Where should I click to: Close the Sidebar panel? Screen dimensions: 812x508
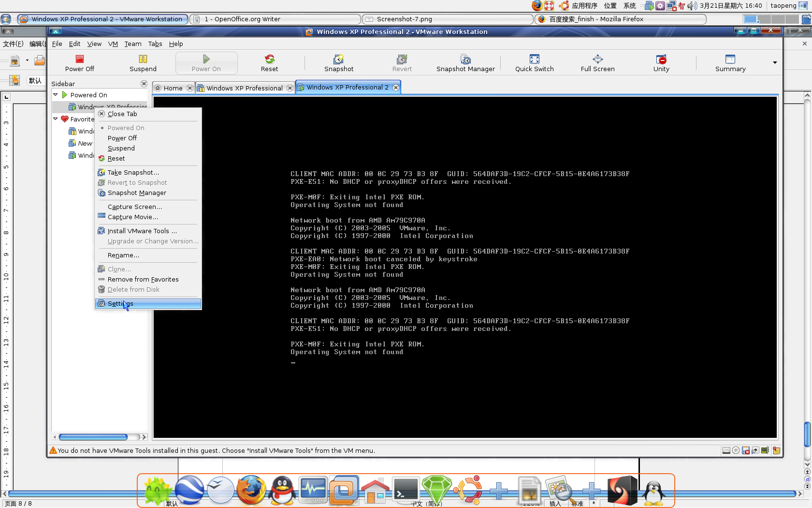[144, 84]
